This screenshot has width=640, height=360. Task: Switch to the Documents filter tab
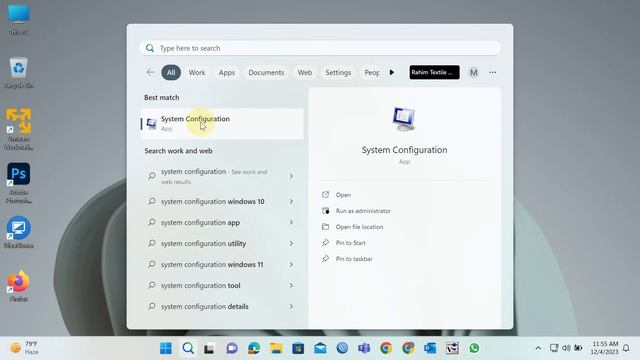tap(266, 72)
